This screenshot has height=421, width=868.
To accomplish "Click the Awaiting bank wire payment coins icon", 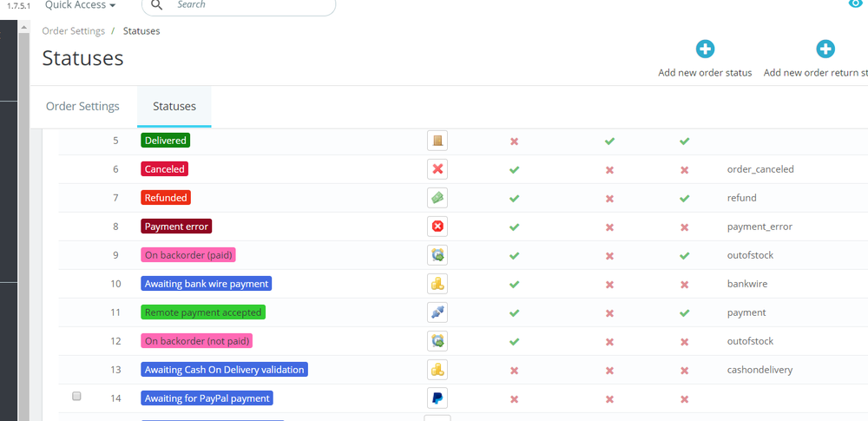I will [437, 284].
